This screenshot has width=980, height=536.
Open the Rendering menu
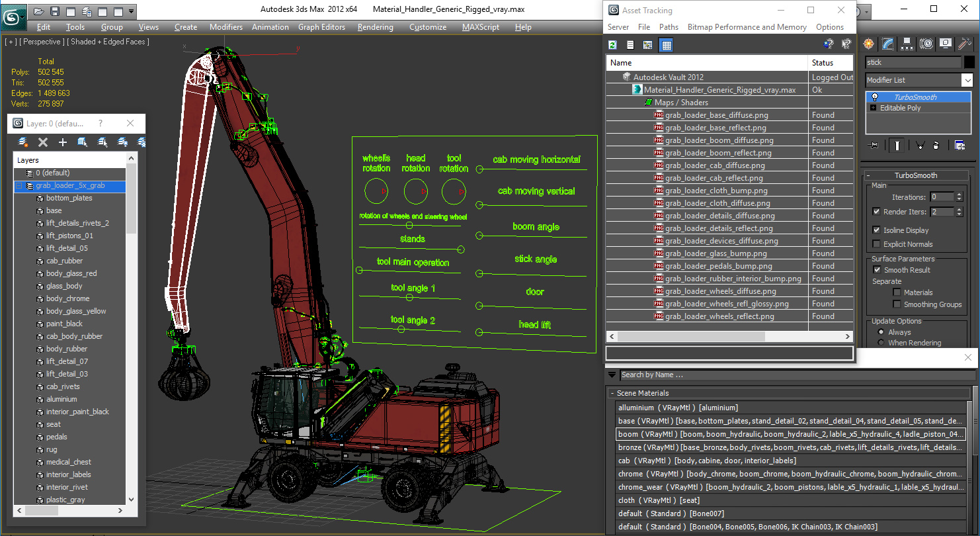[x=375, y=27]
